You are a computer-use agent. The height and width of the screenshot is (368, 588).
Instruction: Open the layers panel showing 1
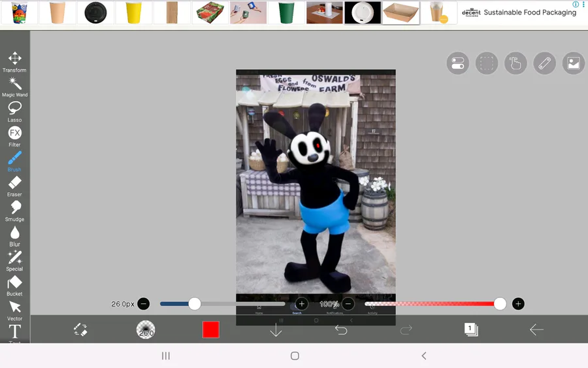pyautogui.click(x=471, y=329)
